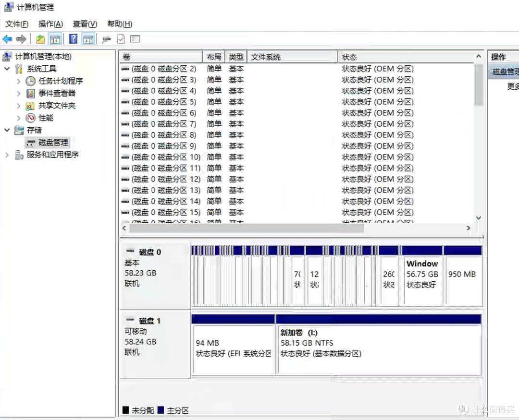
Task: Click the volume list vertical scrollbar thumb
Action: click(478, 84)
